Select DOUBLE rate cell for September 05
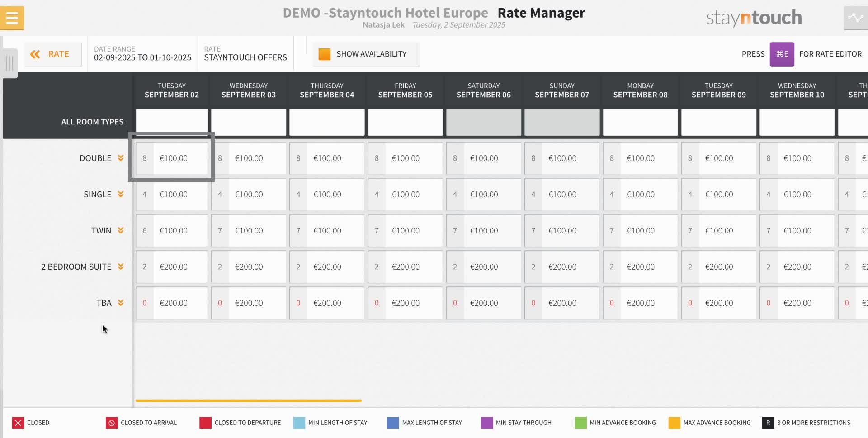Viewport: 868px width, 438px height. click(406, 158)
